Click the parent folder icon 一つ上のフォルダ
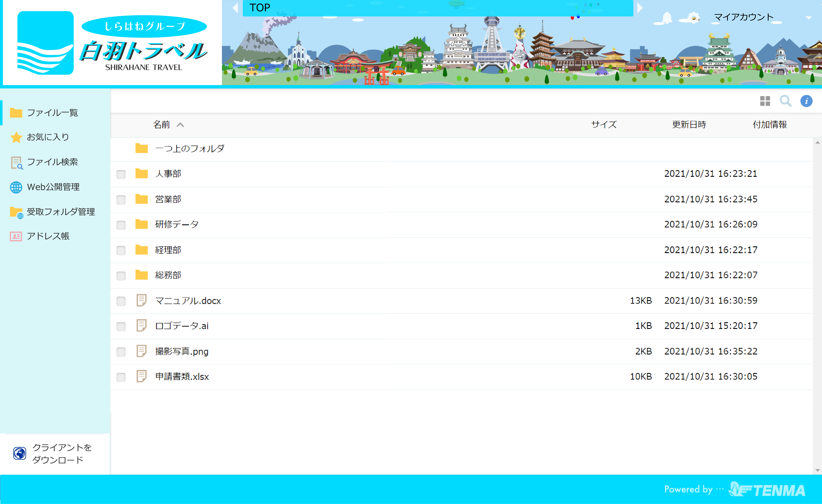The width and height of the screenshot is (822, 504). (x=141, y=148)
